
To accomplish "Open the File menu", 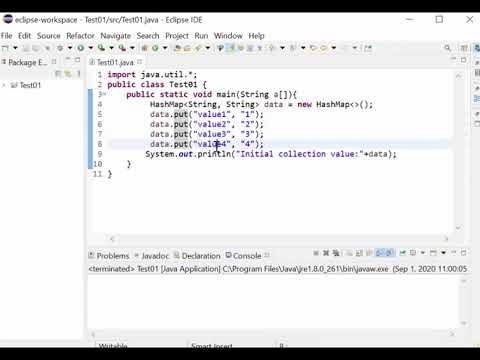I will (x=6, y=36).
